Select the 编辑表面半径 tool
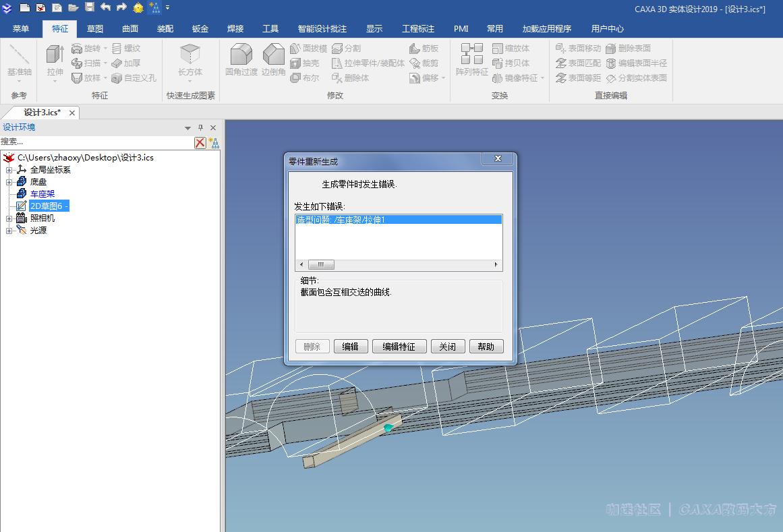 click(x=636, y=63)
